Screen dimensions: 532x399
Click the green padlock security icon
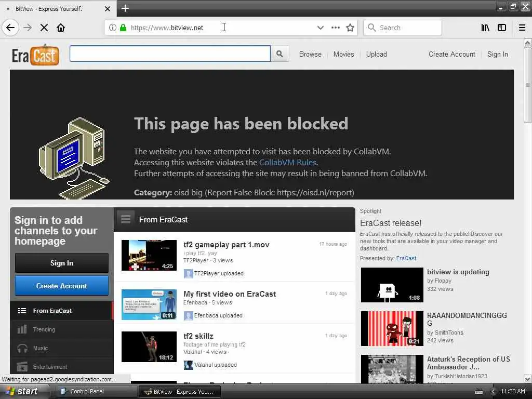point(123,28)
